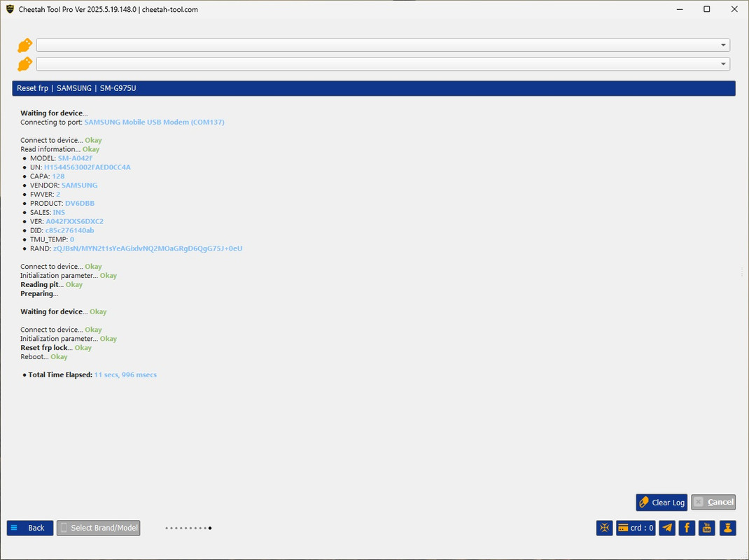Open the user account icon with crown

coord(727,528)
